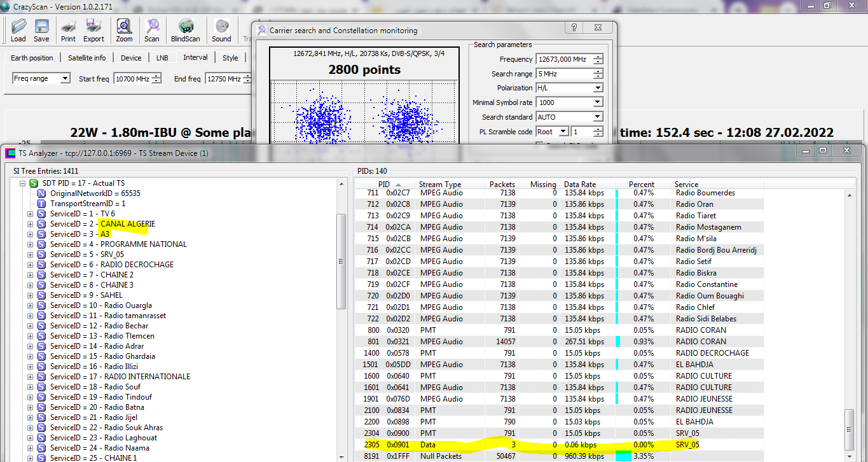Expand the ServiceID = 3 A3 node
868x462 pixels.
pos(30,234)
